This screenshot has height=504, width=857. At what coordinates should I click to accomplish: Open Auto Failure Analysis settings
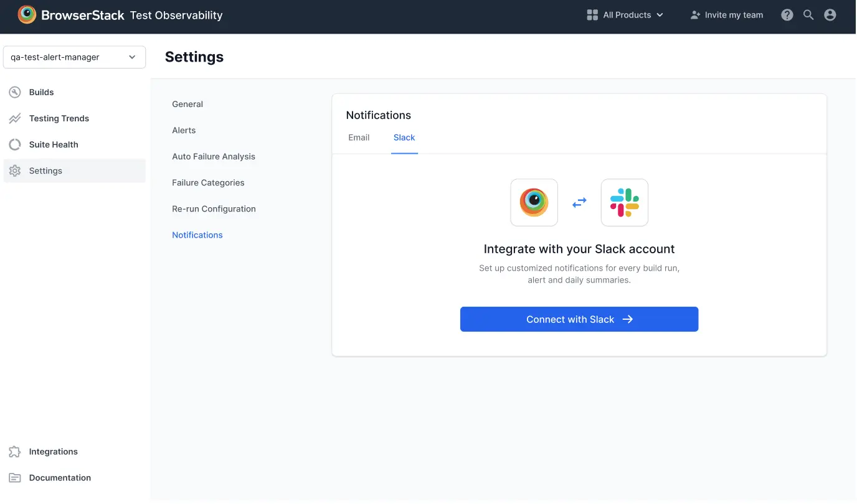[x=214, y=156]
